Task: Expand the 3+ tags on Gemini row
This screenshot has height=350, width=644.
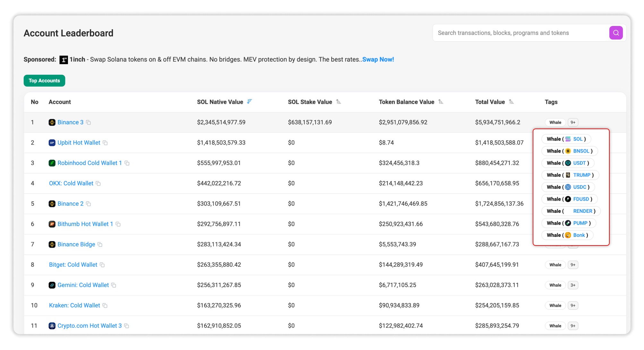Action: tap(573, 285)
